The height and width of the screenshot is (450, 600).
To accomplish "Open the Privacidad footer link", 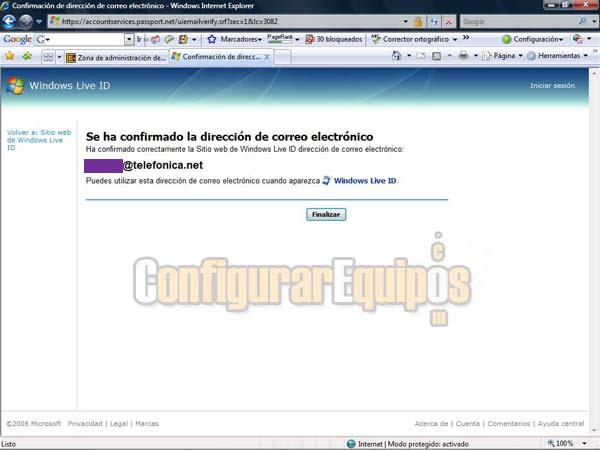I will [x=85, y=423].
